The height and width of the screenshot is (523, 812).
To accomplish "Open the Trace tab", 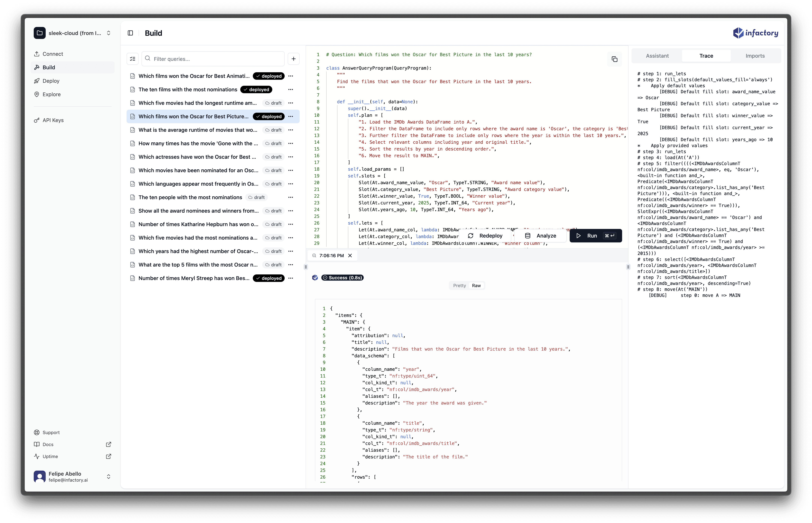I will tap(706, 56).
